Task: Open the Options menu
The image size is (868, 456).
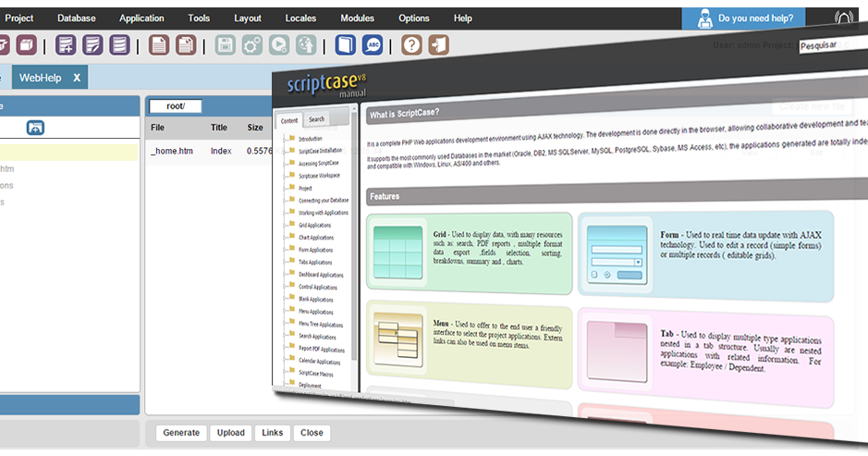Action: point(413,18)
